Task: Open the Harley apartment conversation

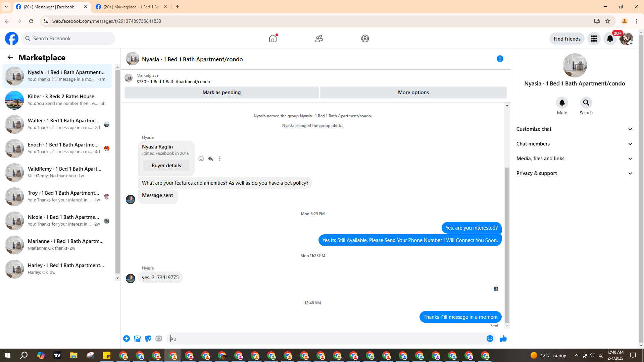Action: click(57, 269)
